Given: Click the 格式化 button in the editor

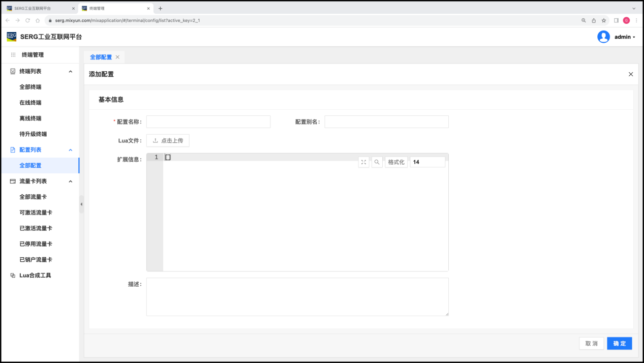Looking at the screenshot, I should [396, 162].
